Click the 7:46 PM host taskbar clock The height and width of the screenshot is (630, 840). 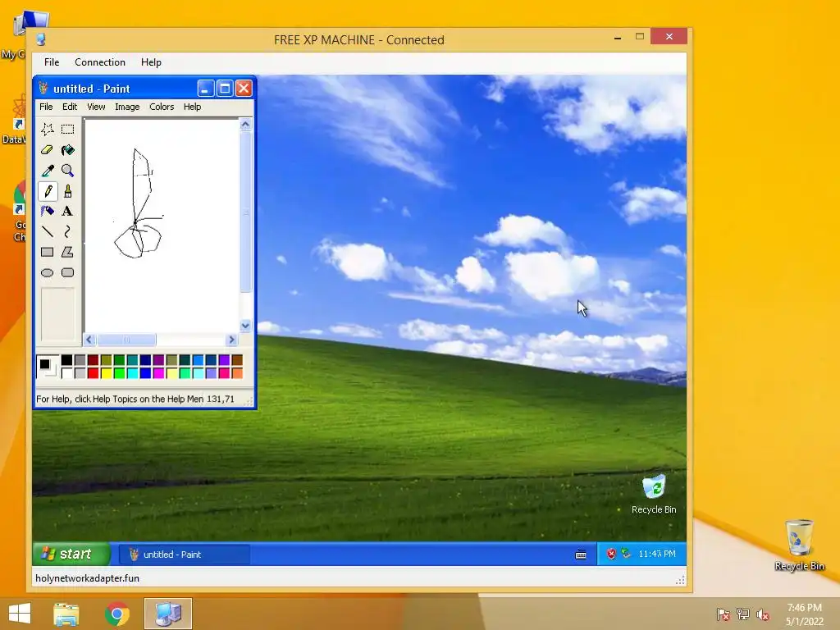click(x=804, y=614)
